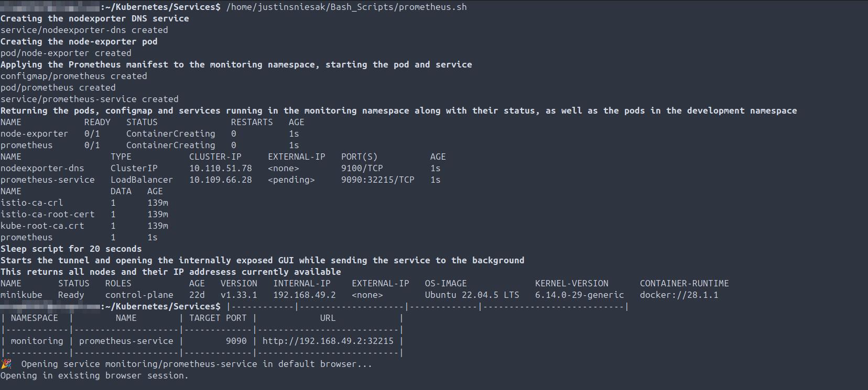Click the kube-root-ca.crt configmap name

pyautogui.click(x=42, y=226)
